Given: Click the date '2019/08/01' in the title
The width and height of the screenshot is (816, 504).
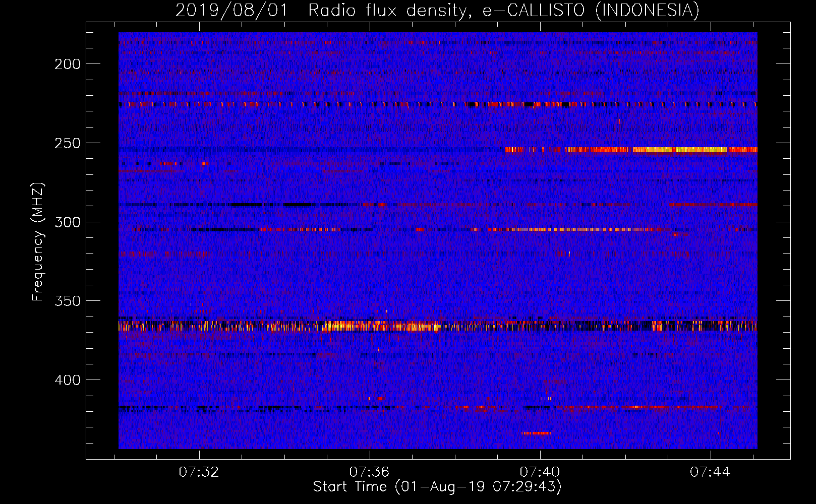Looking at the screenshot, I should click(231, 10).
